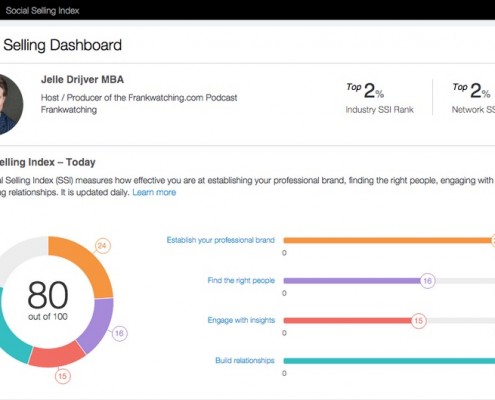Select the name Jelle Drijver MBA
495x400 pixels.
(82, 80)
